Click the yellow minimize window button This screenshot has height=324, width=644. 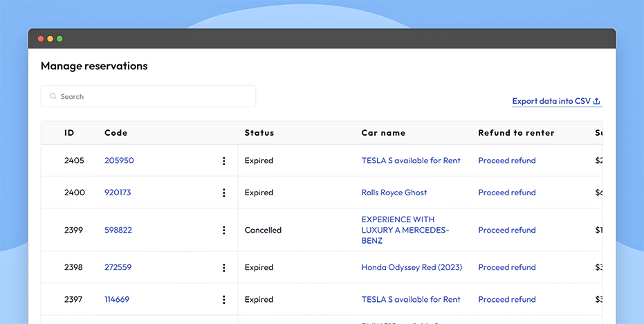pyautogui.click(x=50, y=39)
